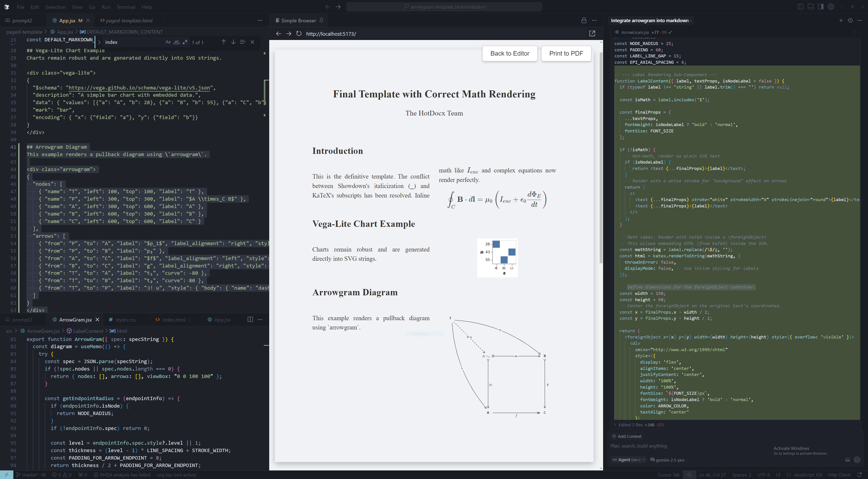This screenshot has height=479, width=868.
Task: Switch to the paged-template.html tab
Action: point(129,21)
